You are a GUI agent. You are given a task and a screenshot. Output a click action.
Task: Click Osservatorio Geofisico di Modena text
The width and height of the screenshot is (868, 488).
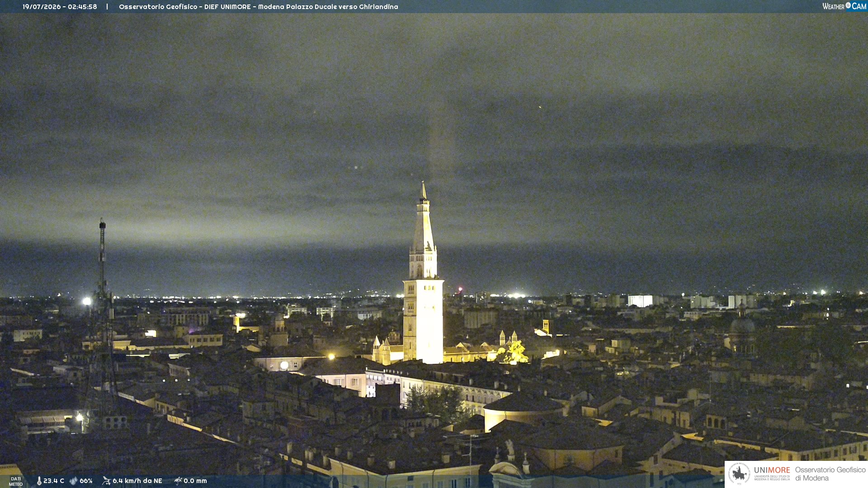[x=830, y=474]
